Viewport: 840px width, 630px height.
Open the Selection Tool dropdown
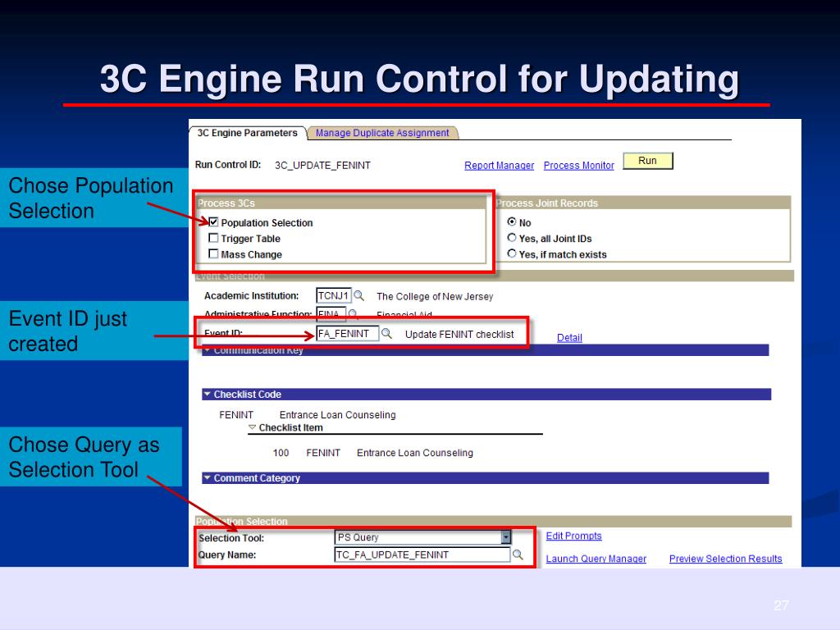pyautogui.click(x=505, y=537)
